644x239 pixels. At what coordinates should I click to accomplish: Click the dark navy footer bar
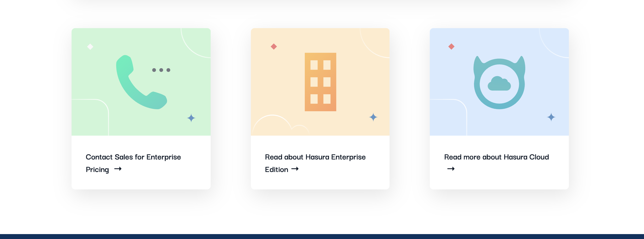click(x=322, y=236)
